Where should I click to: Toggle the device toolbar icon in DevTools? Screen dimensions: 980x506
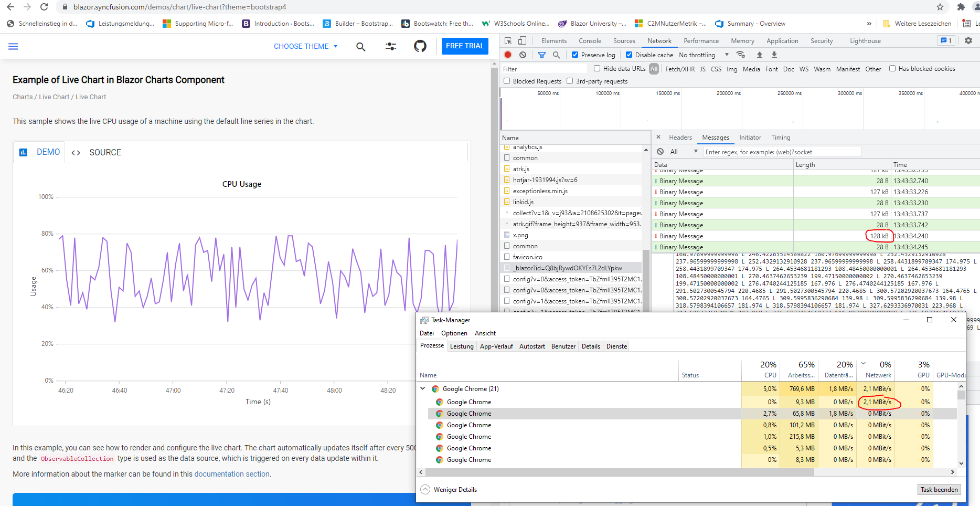[522, 40]
